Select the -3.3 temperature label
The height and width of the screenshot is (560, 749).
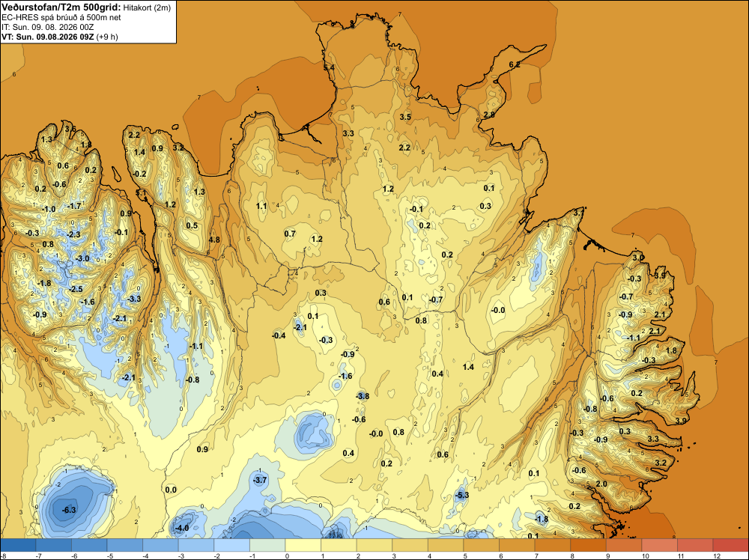tap(135, 299)
